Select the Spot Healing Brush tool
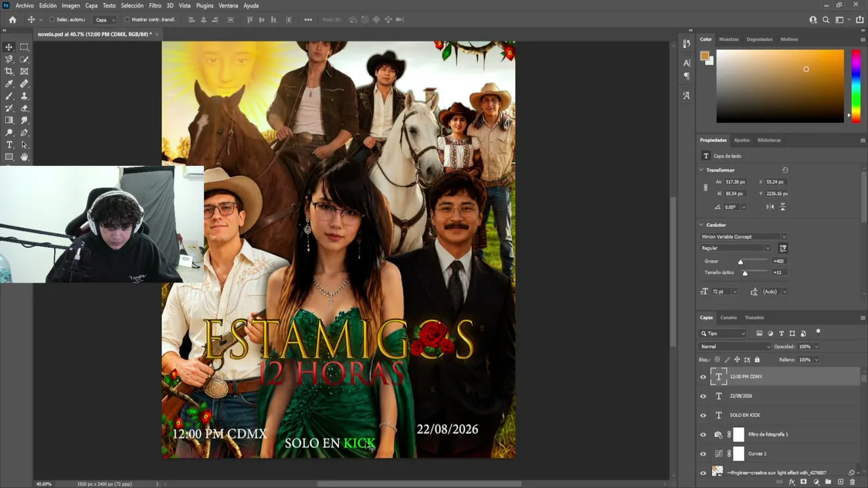Screen dimensions: 868x488 coord(24,84)
